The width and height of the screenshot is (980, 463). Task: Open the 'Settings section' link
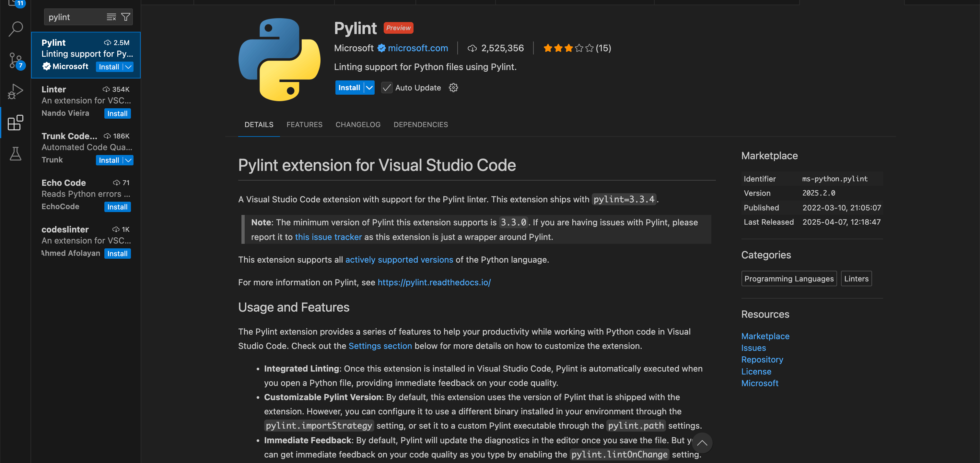380,346
